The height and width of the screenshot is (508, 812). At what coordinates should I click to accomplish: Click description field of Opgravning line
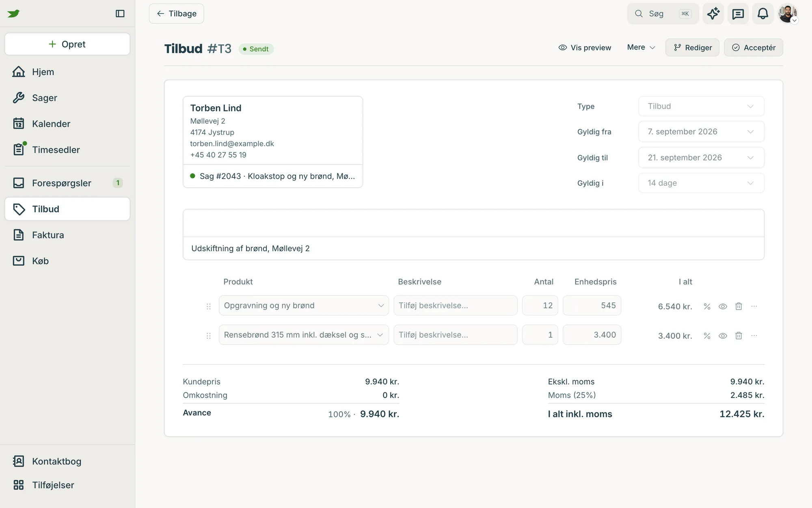pyautogui.click(x=456, y=305)
